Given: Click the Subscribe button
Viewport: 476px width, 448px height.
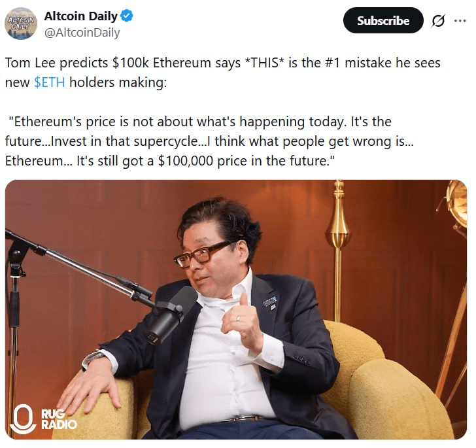Looking at the screenshot, I should click(x=383, y=21).
